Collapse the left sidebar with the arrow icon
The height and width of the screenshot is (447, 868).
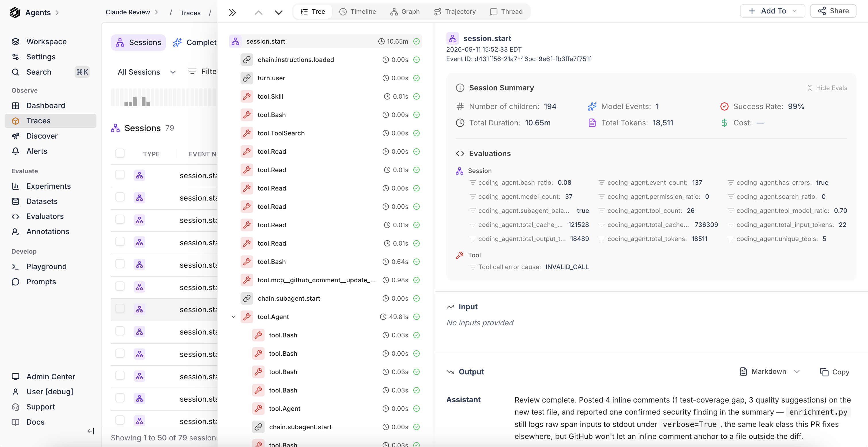point(91,431)
